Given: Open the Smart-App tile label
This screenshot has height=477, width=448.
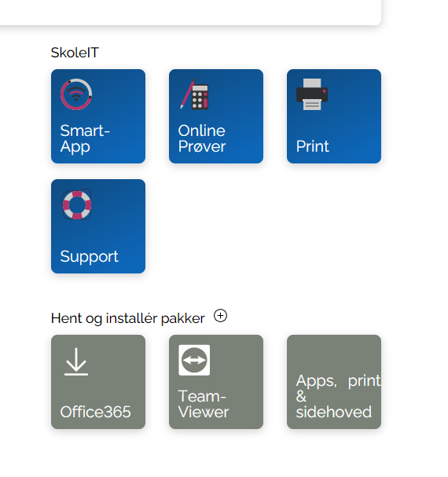Looking at the screenshot, I should [85, 139].
